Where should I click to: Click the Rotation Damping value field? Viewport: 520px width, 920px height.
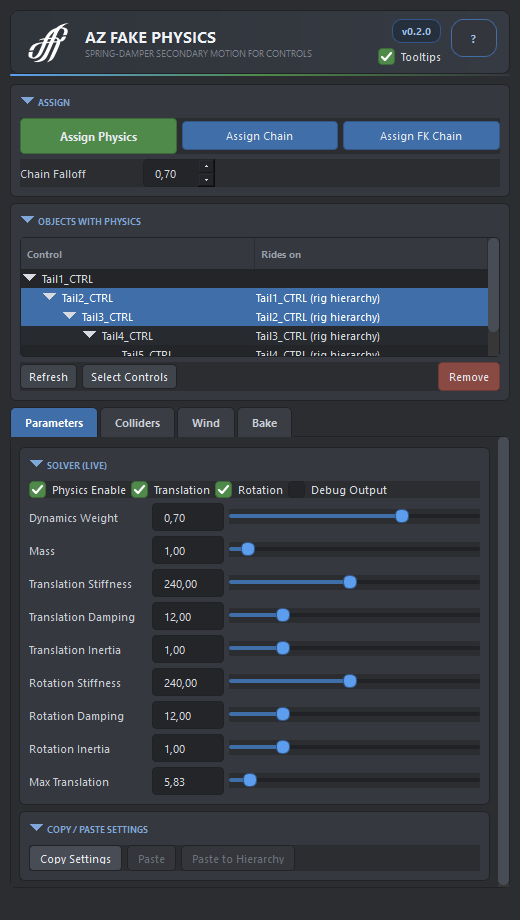pyautogui.click(x=188, y=716)
